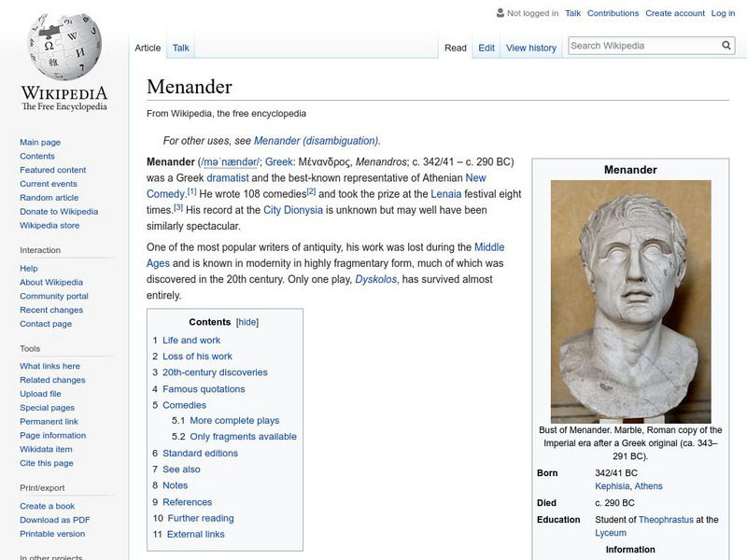Open the Menander bust image

point(630,301)
